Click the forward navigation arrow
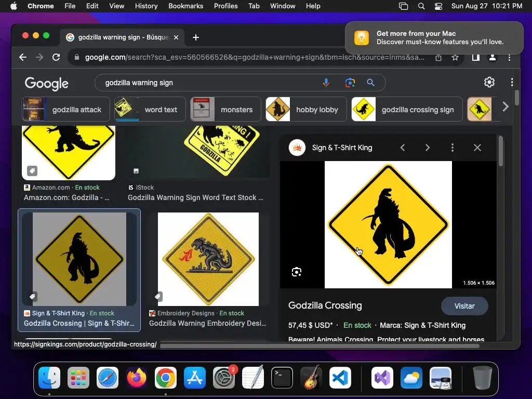 (39, 57)
